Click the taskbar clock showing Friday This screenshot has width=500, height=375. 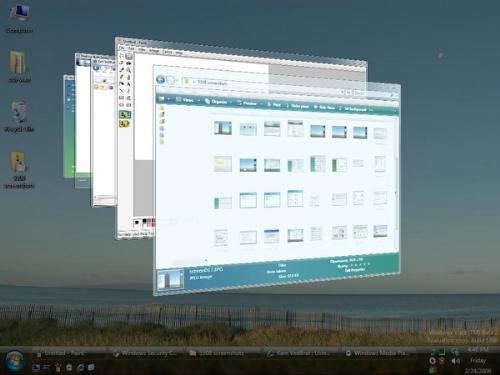coord(478,360)
